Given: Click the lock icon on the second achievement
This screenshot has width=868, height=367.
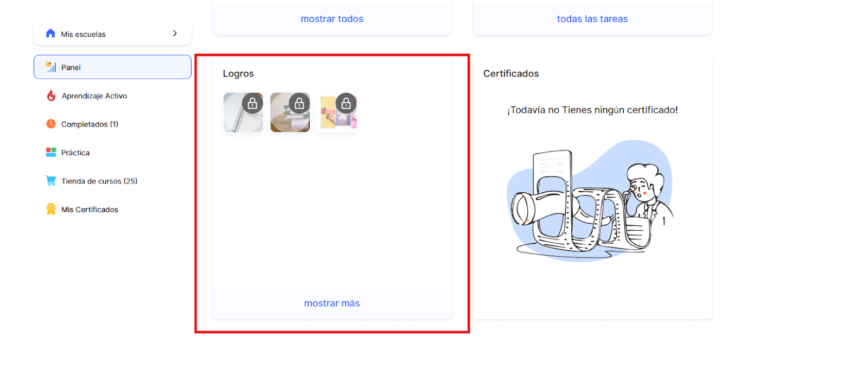Looking at the screenshot, I should tap(299, 103).
